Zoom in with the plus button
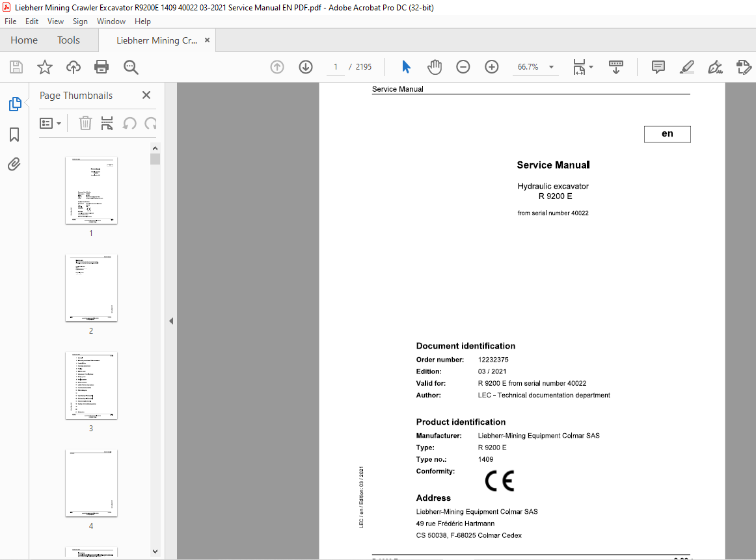The height and width of the screenshot is (560, 756). click(491, 67)
